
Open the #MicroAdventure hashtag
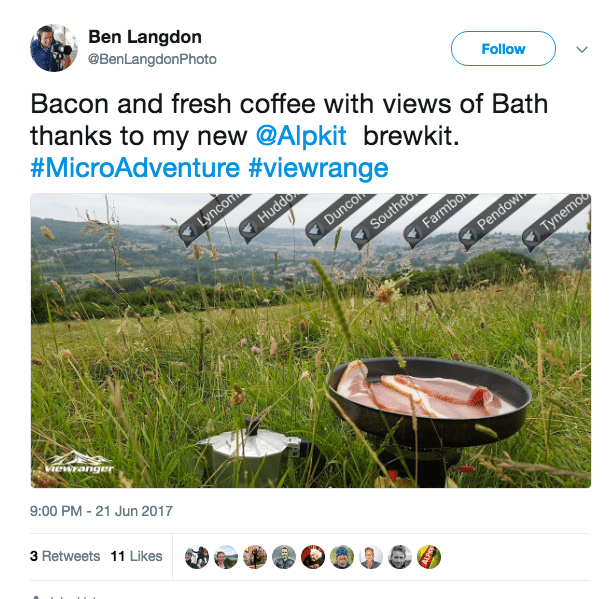[x=135, y=166]
